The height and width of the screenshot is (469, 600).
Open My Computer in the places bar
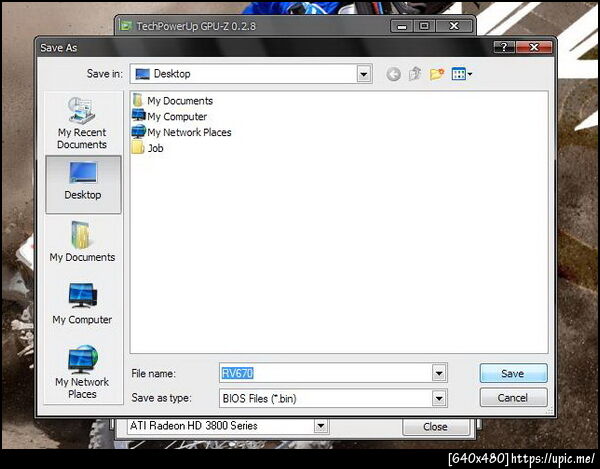pyautogui.click(x=82, y=304)
